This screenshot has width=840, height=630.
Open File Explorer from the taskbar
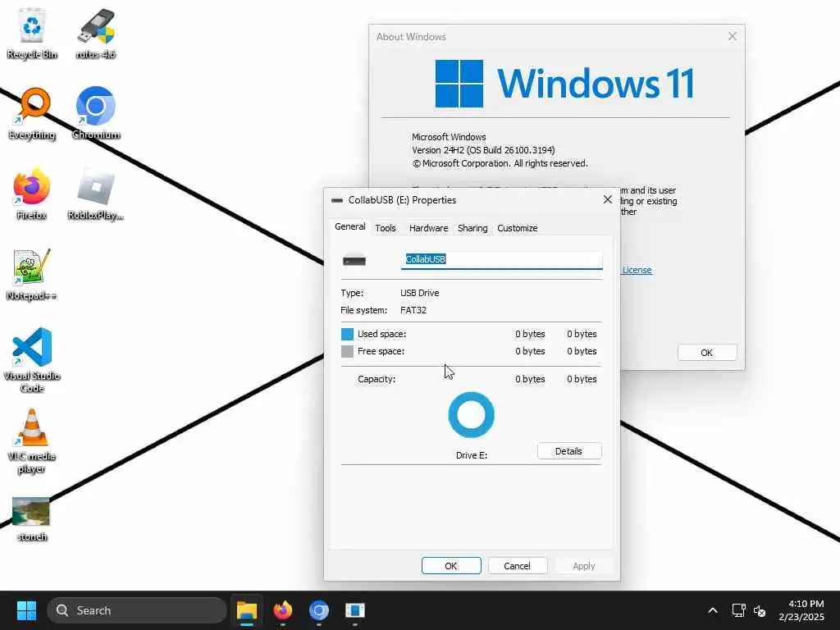(247, 610)
